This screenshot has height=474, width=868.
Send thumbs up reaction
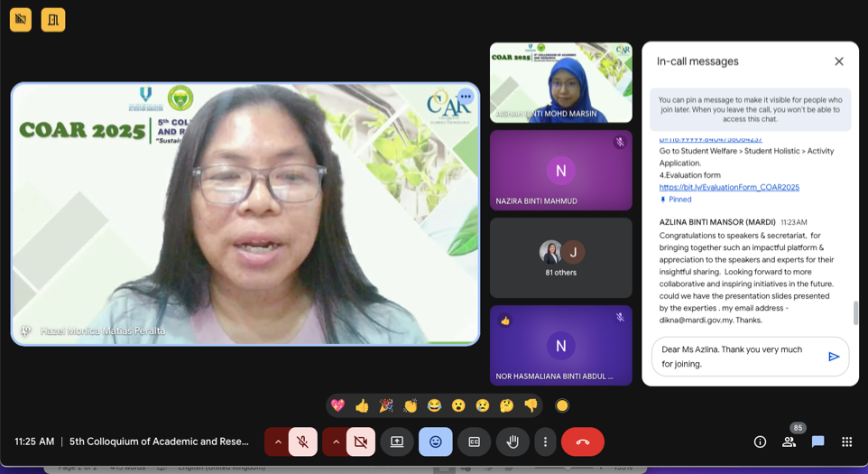click(362, 406)
